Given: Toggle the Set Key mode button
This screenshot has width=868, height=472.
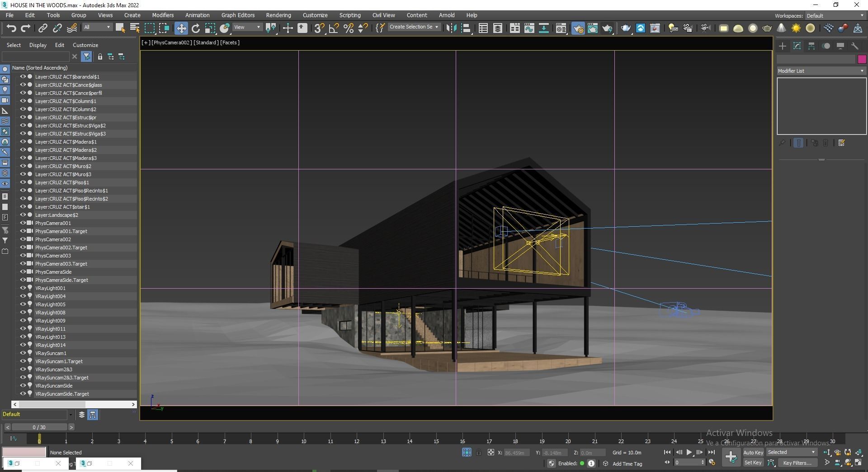Looking at the screenshot, I should pos(753,463).
